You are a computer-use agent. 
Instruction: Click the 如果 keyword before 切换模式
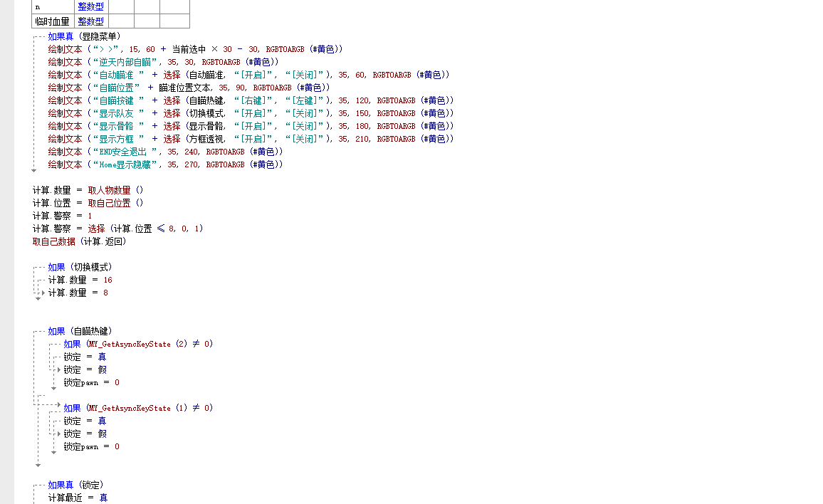click(x=56, y=267)
